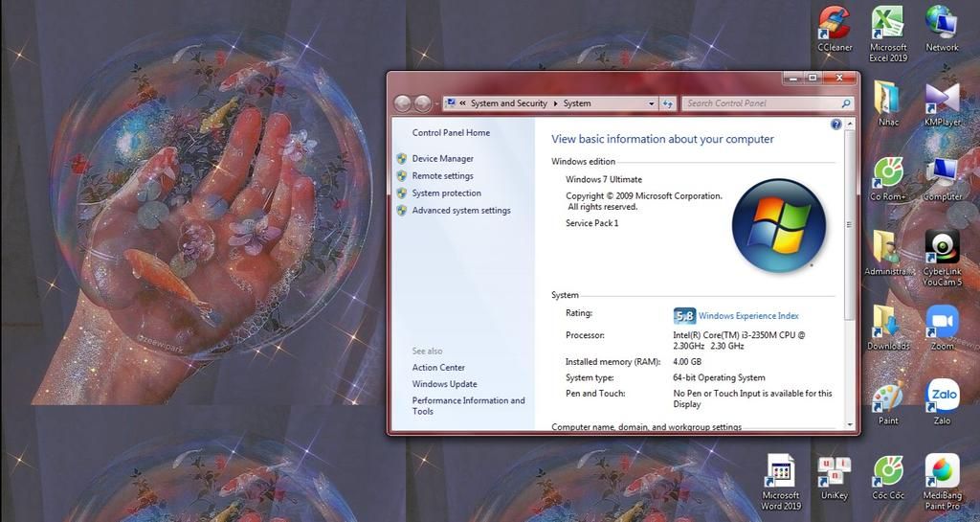Launch Zoom from desktop

942,328
